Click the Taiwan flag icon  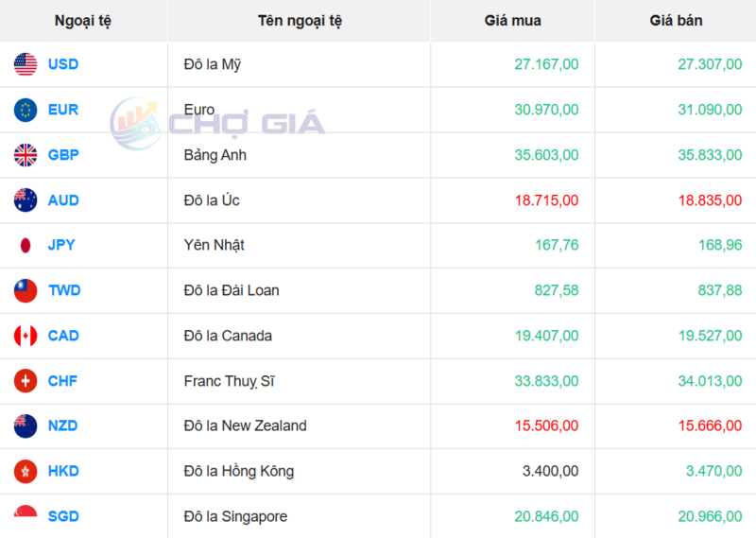[26, 290]
